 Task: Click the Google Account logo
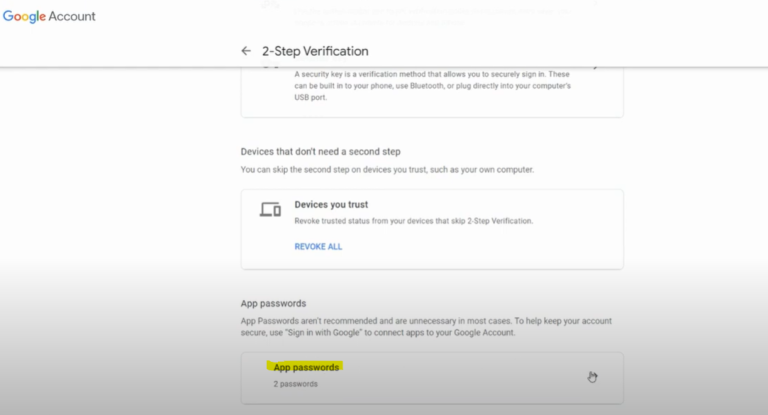point(48,17)
